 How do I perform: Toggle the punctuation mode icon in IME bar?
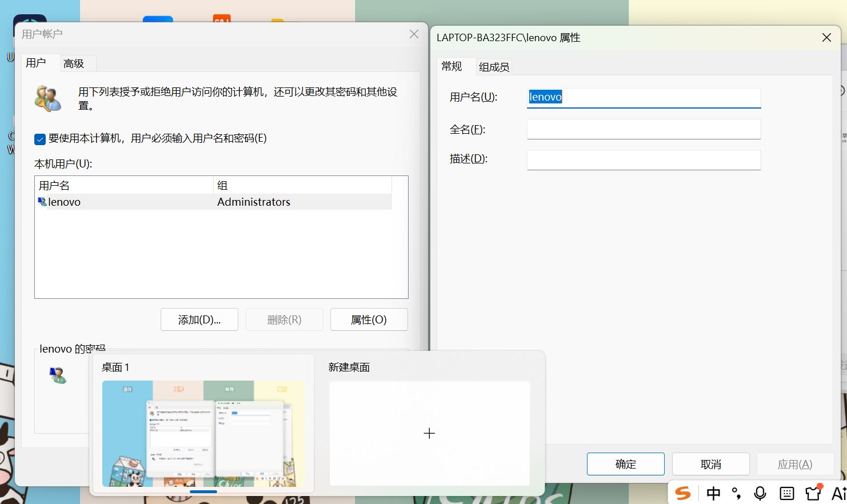pyautogui.click(x=737, y=493)
